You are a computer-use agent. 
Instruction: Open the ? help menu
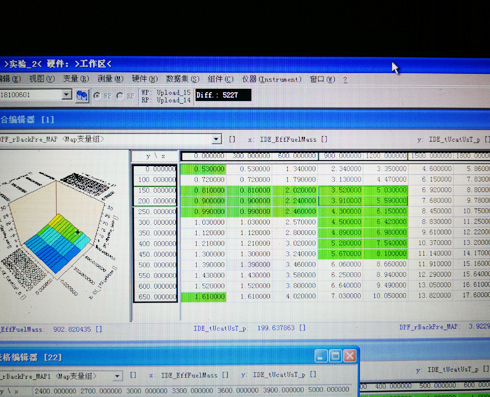[x=345, y=80]
